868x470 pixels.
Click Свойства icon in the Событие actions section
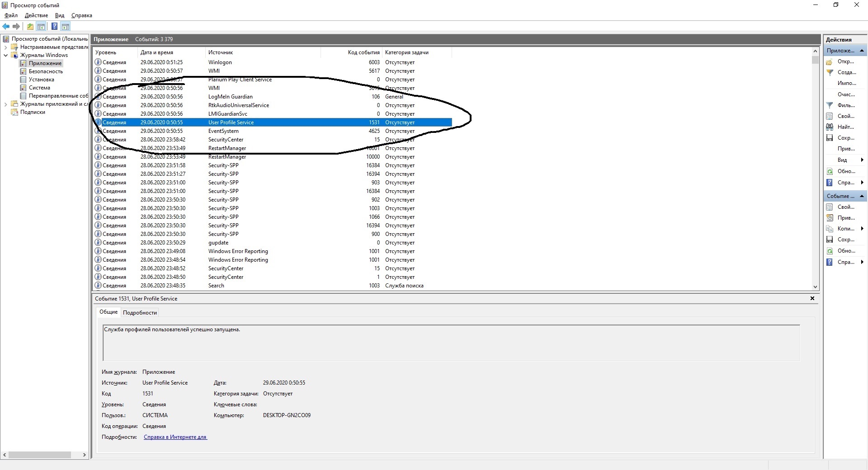pos(830,207)
